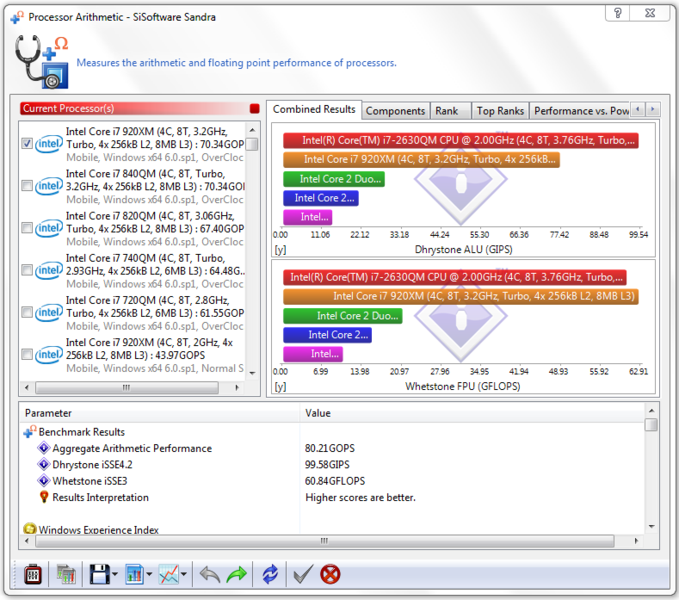Click Intel logo of Core i7 820QM

coord(48,228)
